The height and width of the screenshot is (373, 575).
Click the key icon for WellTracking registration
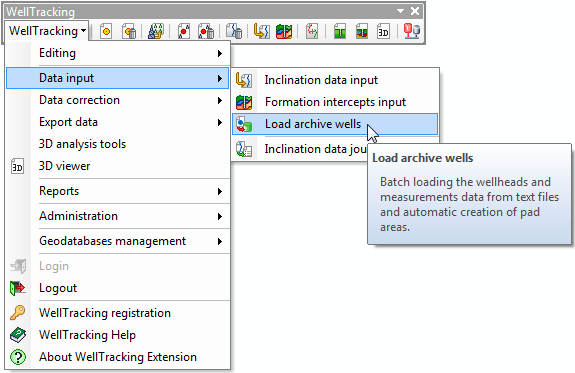click(x=18, y=313)
